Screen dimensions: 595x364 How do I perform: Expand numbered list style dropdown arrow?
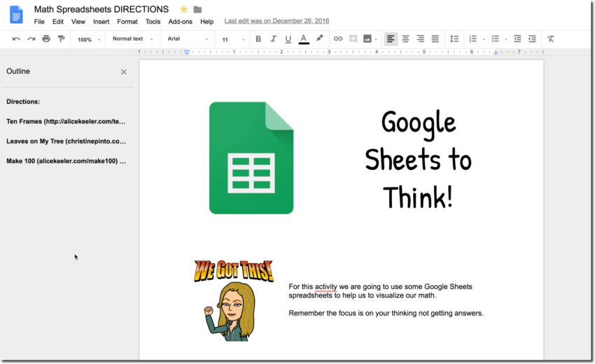[484, 39]
